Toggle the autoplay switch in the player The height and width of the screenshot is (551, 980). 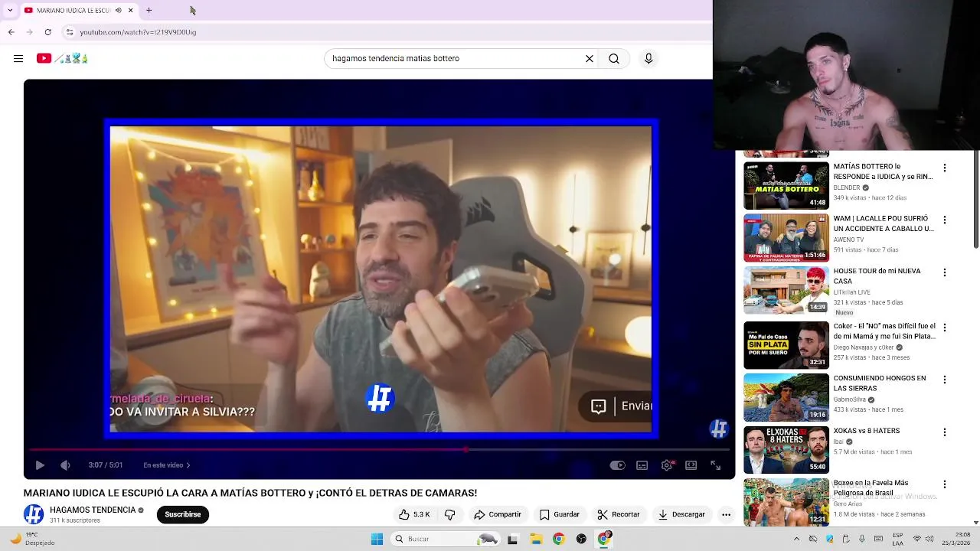[x=617, y=465]
